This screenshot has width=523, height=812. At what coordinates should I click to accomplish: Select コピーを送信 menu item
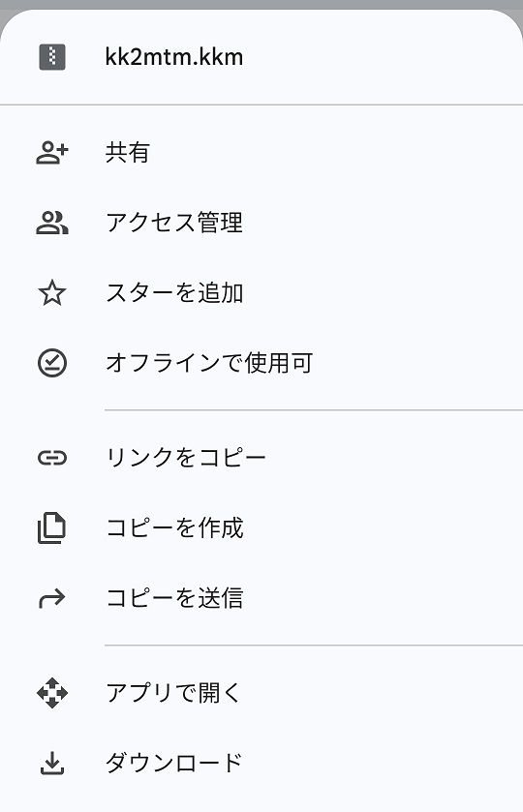261,598
